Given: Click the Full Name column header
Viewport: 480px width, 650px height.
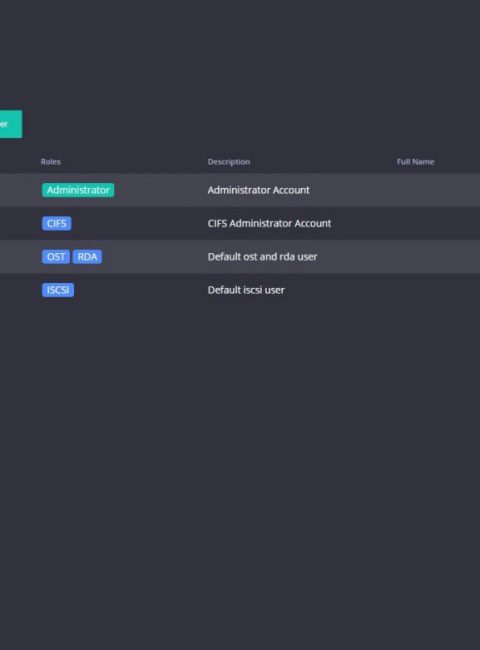Looking at the screenshot, I should pyautogui.click(x=415, y=162).
